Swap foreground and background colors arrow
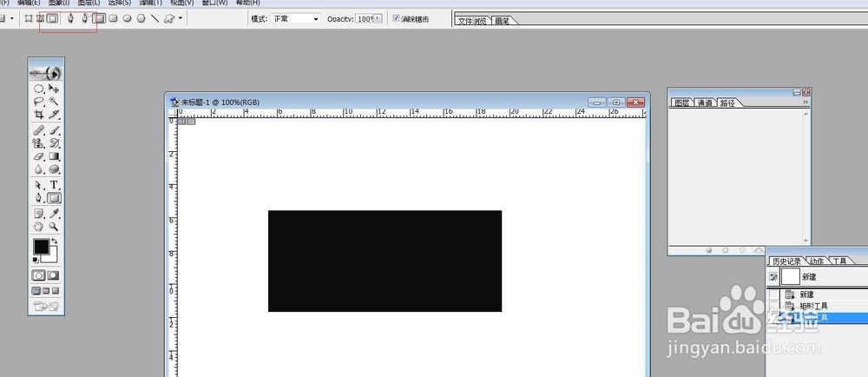This screenshot has height=377, width=868. (x=54, y=241)
